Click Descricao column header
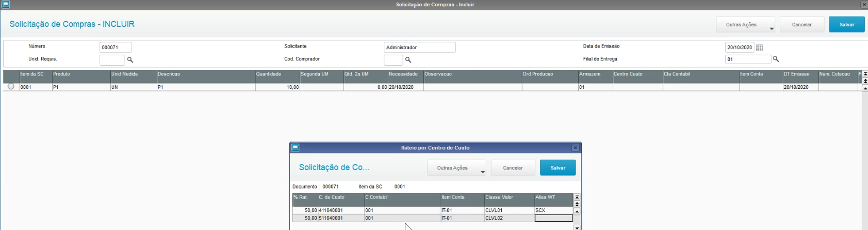The width and height of the screenshot is (868, 230). tap(206, 76)
